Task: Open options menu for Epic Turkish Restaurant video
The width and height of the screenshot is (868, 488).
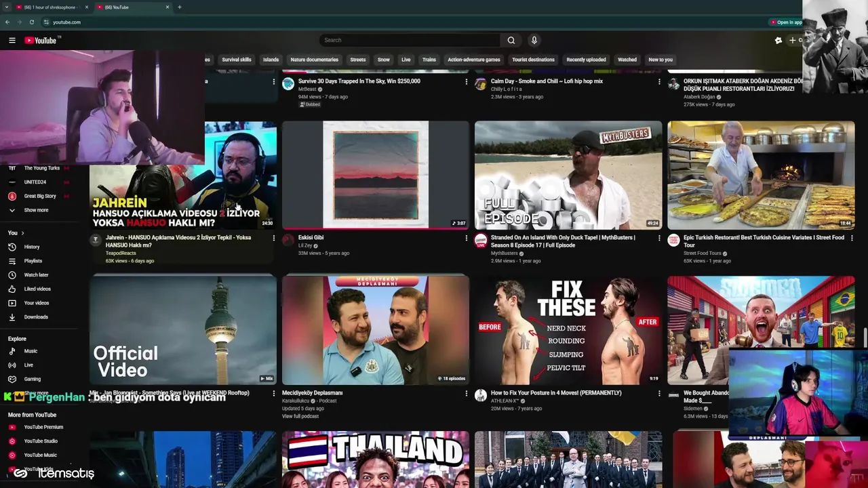Action: point(852,239)
